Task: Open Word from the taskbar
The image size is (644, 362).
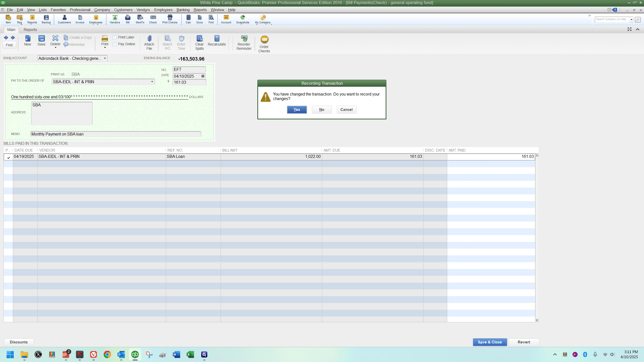Action: 177,354
